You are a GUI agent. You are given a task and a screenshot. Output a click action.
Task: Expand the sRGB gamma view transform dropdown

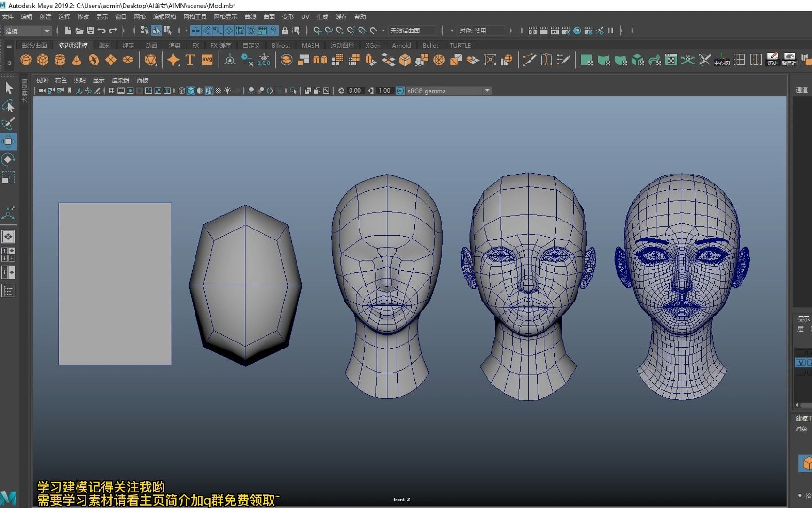coord(487,91)
